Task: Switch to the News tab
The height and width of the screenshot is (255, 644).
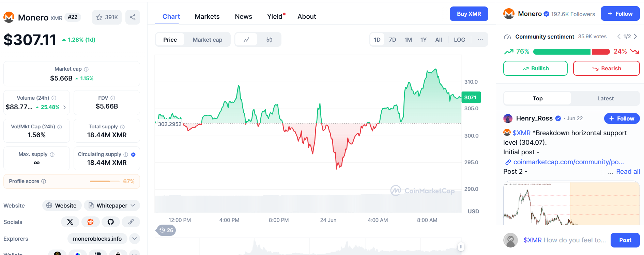Action: (x=243, y=16)
